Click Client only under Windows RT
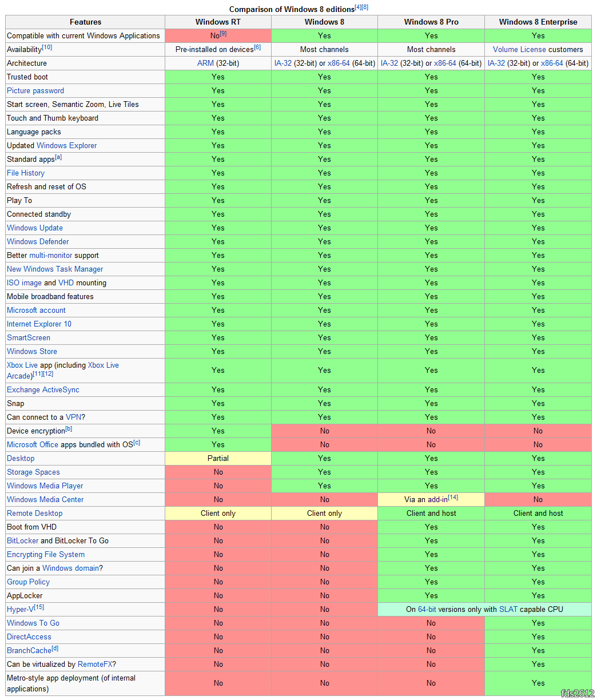The width and height of the screenshot is (597, 700). point(218,513)
